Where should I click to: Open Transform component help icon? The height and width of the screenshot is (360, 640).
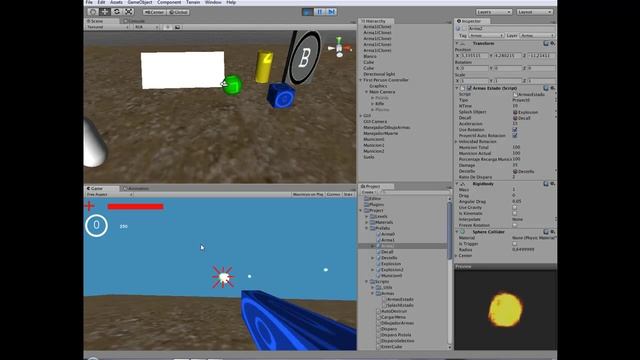pyautogui.click(x=546, y=43)
